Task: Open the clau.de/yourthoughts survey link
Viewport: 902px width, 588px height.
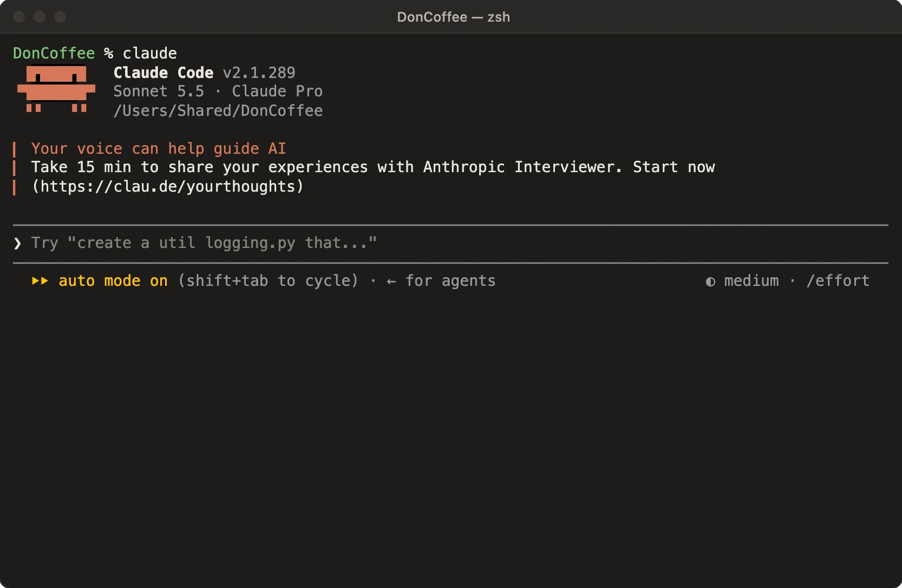Action: (x=168, y=186)
